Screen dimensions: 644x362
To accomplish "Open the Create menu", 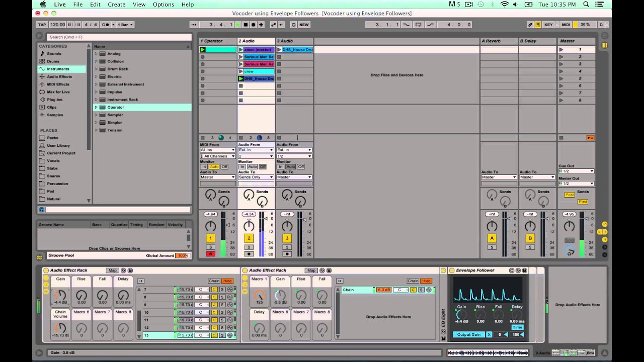I will (x=116, y=5).
